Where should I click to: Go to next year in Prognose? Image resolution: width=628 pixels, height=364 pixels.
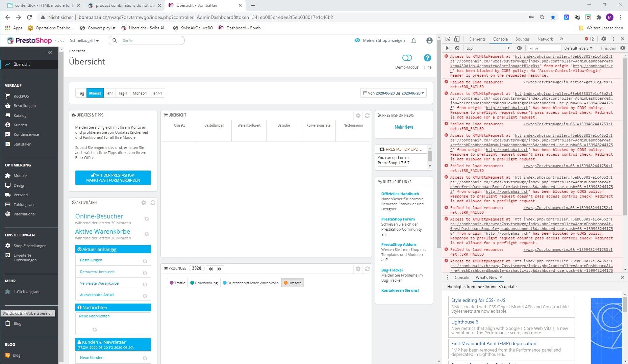coord(220,269)
